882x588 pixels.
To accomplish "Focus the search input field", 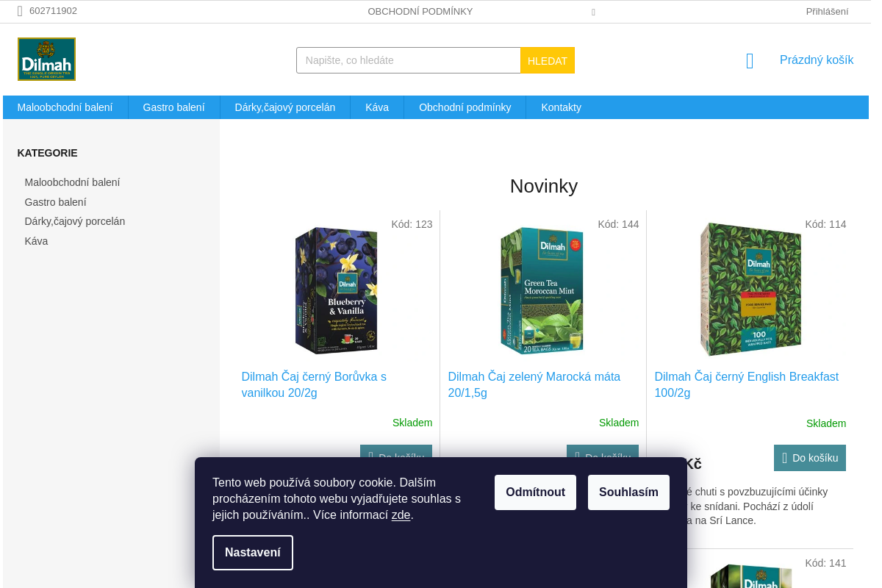I will pyautogui.click(x=409, y=60).
